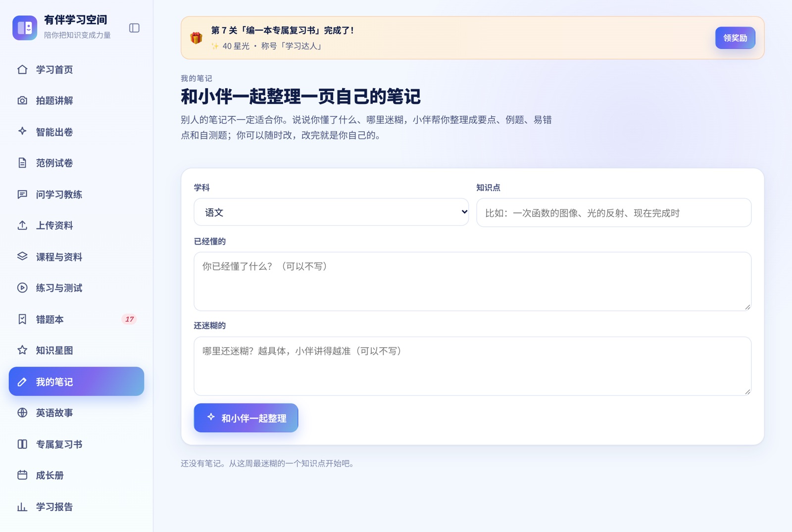Click the document icon beside 范例试卷

point(22,163)
